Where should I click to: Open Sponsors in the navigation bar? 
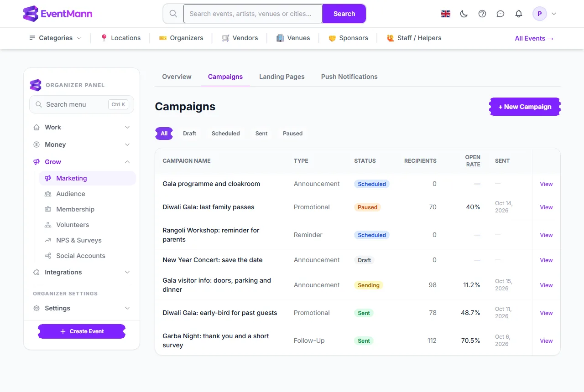[348, 38]
